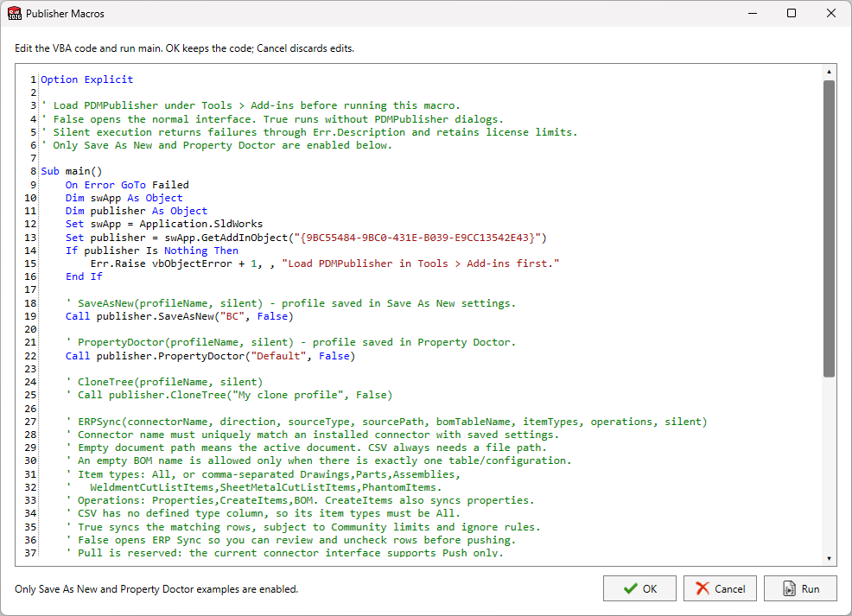Click the 'Empty document path means' comment
Viewport: 852px width, 616px height.
[x=306, y=448]
